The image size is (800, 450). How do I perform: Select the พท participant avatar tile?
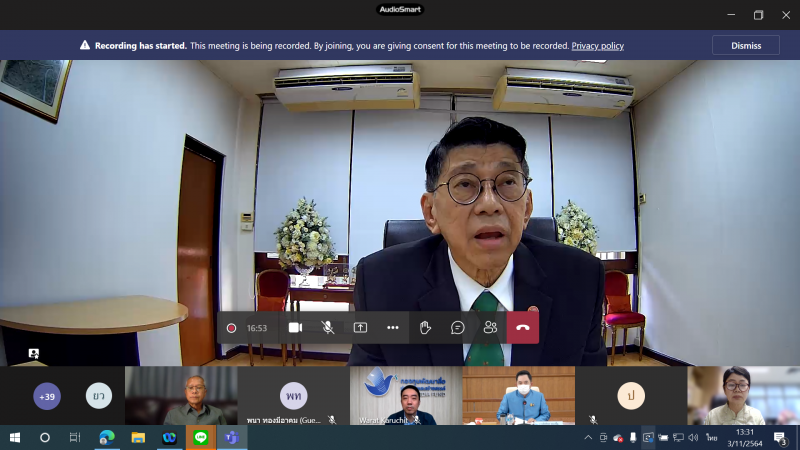coord(293,395)
